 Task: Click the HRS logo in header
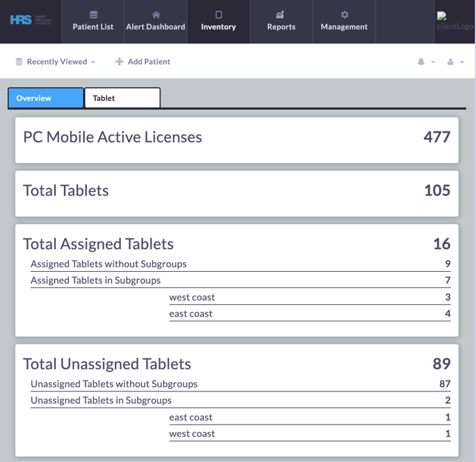click(x=31, y=20)
